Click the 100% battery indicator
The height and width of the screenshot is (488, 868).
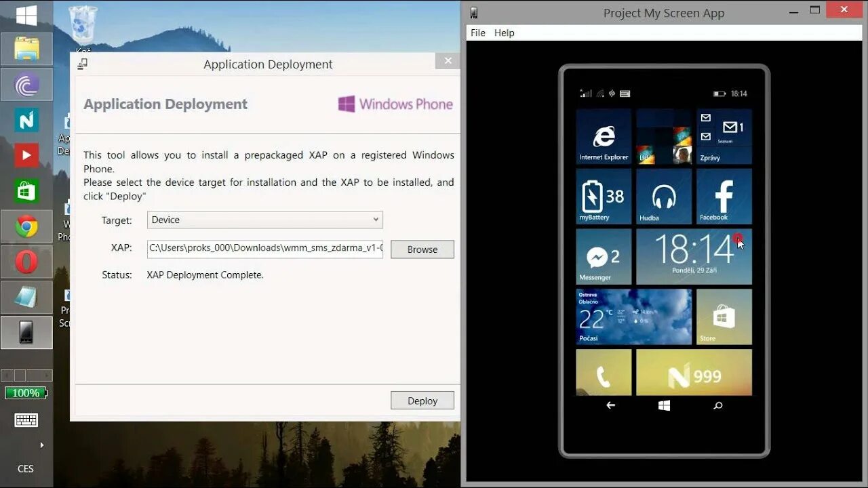(x=26, y=393)
